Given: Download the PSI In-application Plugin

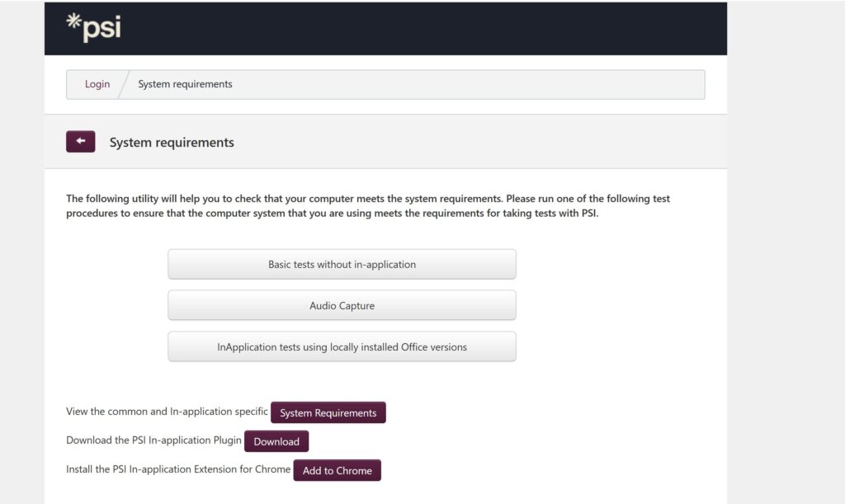Looking at the screenshot, I should coord(276,441).
